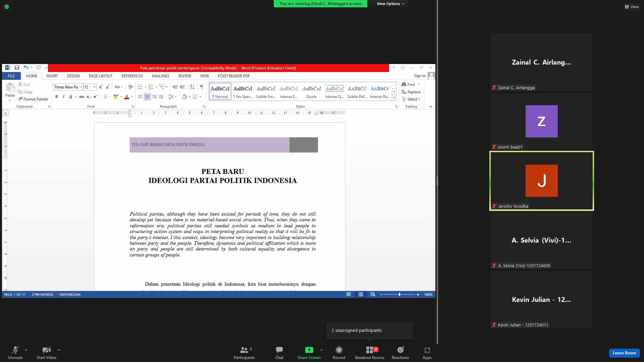Click the green Share Screen icon

pyautogui.click(x=309, y=350)
